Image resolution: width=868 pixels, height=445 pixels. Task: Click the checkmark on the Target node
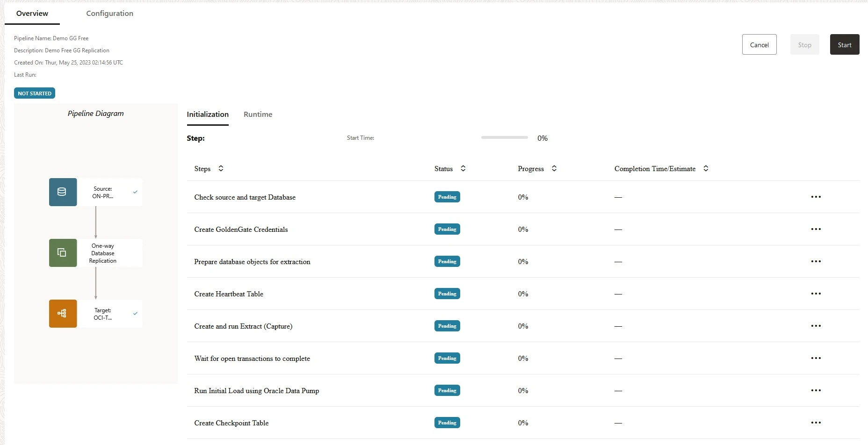(135, 314)
